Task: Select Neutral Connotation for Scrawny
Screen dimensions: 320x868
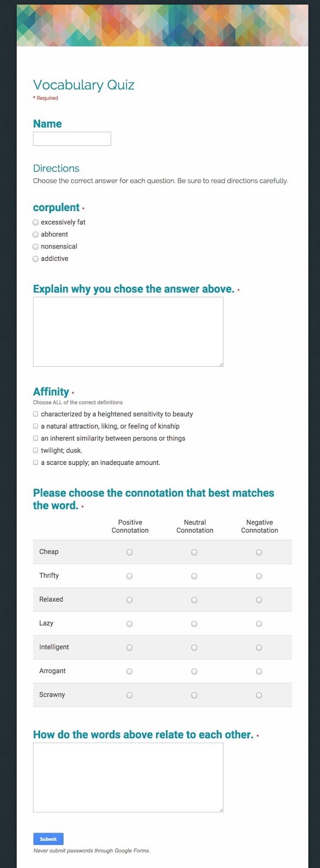Action: pos(194,695)
